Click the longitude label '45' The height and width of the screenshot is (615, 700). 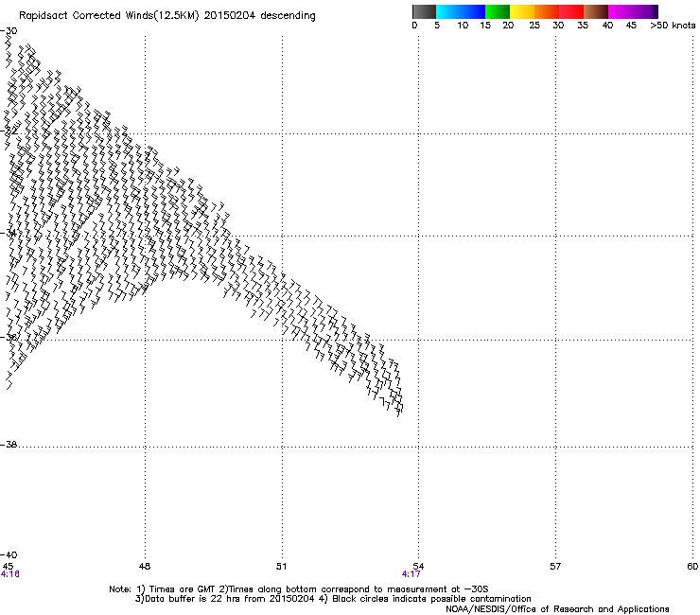(x=8, y=567)
